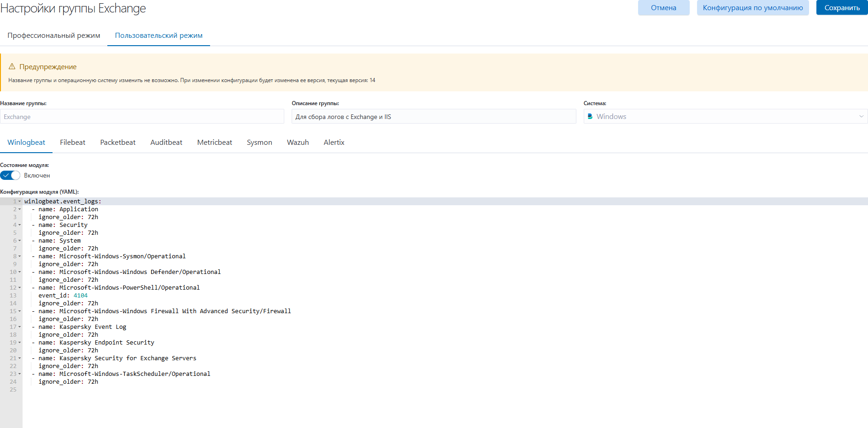The height and width of the screenshot is (428, 868).
Task: Select the Пользовательский режим tab
Action: tap(159, 36)
